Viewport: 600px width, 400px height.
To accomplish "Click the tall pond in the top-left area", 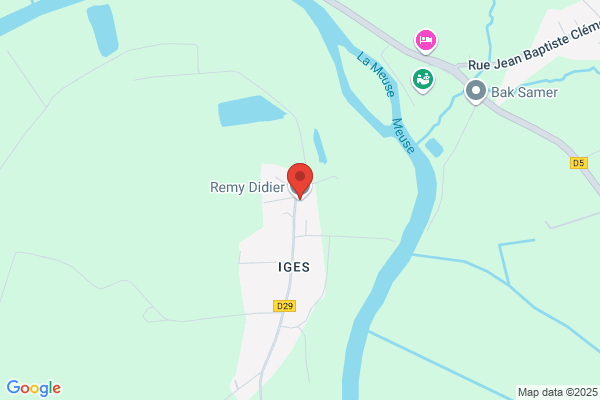I will click(x=103, y=30).
